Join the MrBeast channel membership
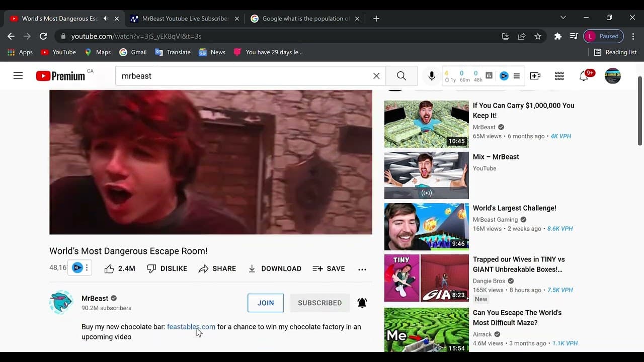The height and width of the screenshot is (362, 644). pos(266,303)
